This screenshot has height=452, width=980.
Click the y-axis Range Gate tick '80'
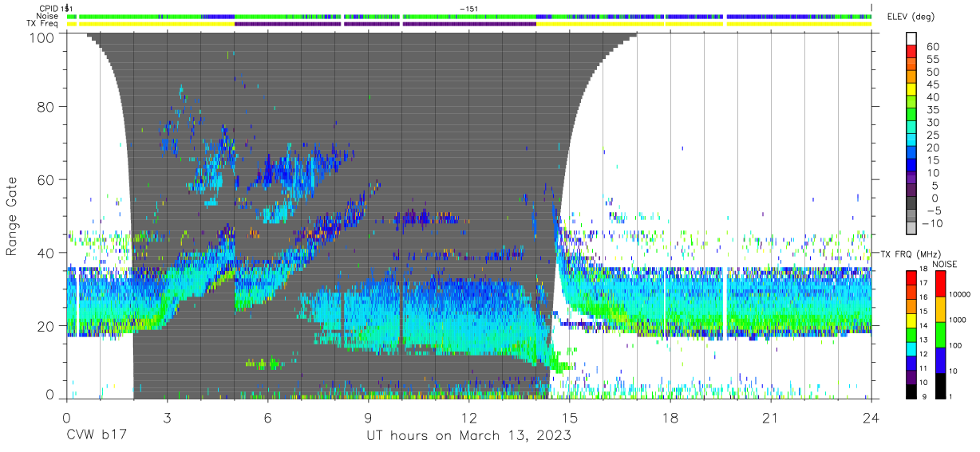[x=46, y=107]
